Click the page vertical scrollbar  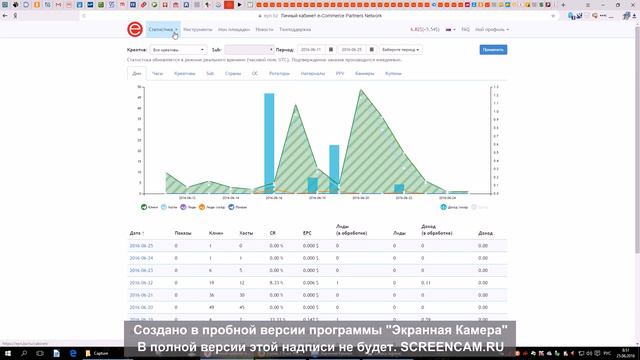click(x=637, y=139)
